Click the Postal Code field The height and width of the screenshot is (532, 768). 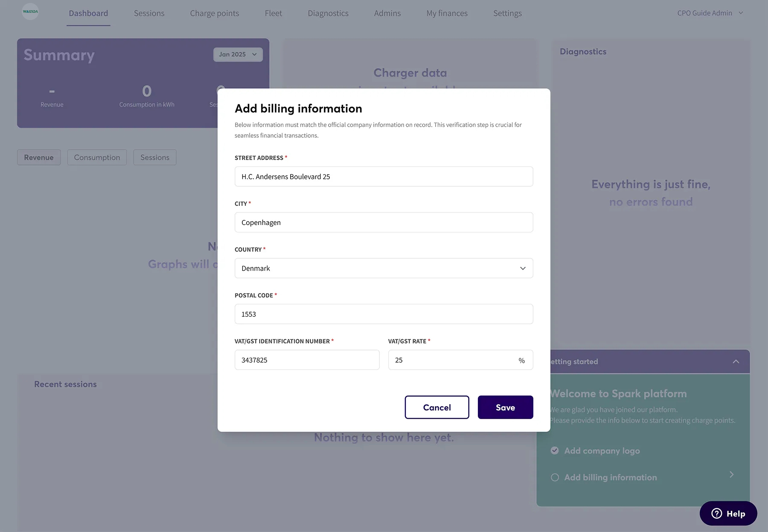384,314
